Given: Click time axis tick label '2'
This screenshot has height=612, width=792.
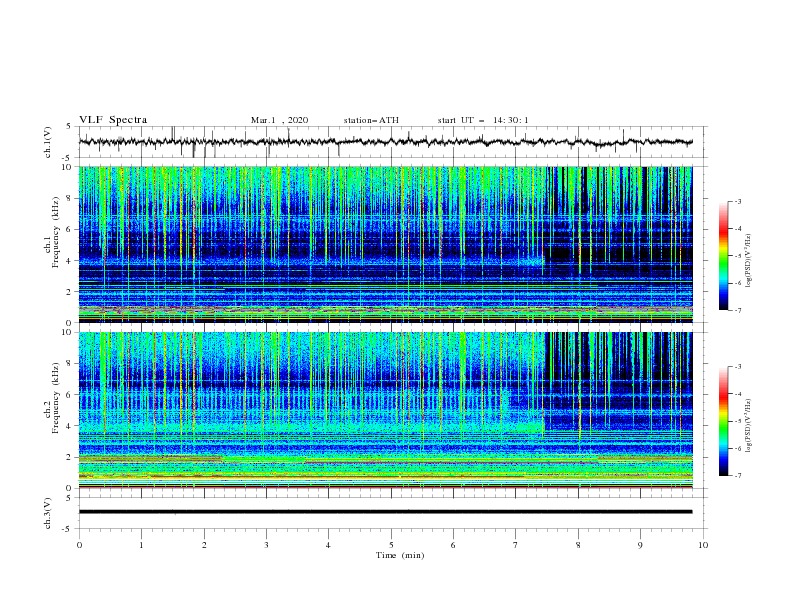Looking at the screenshot, I should coord(204,545).
